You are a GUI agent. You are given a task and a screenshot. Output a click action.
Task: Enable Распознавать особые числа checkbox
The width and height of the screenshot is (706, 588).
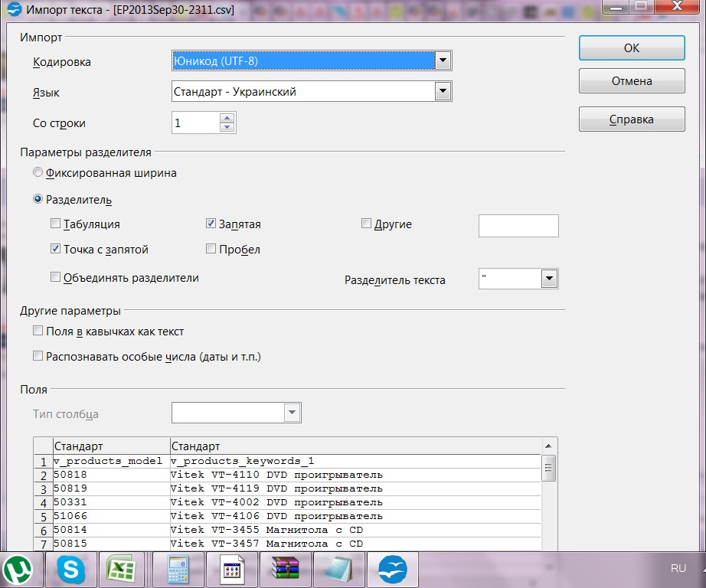pos(38,356)
